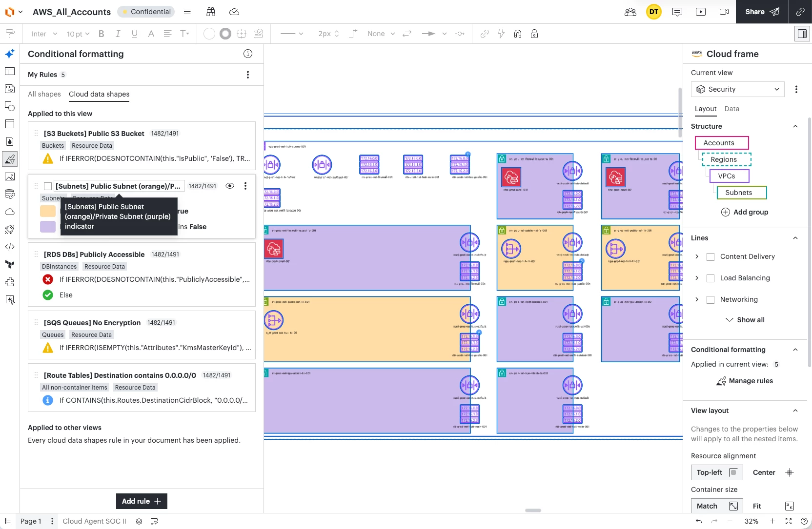Screen dimensions: 812x529
Task: Open the puzzle piece integrations icon
Action: tap(10, 282)
